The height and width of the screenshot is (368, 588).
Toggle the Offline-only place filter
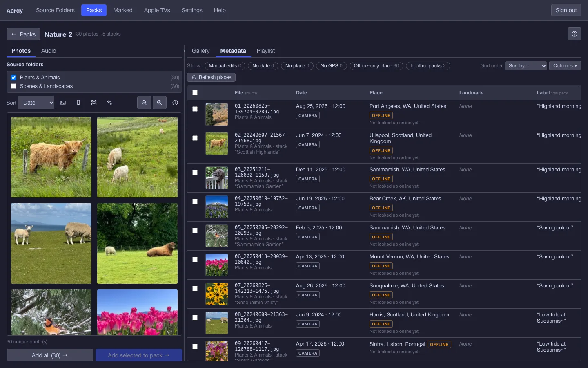click(x=376, y=66)
